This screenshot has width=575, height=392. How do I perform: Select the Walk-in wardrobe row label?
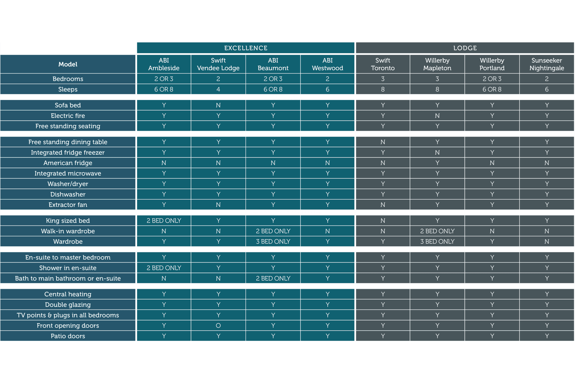tap(68, 231)
